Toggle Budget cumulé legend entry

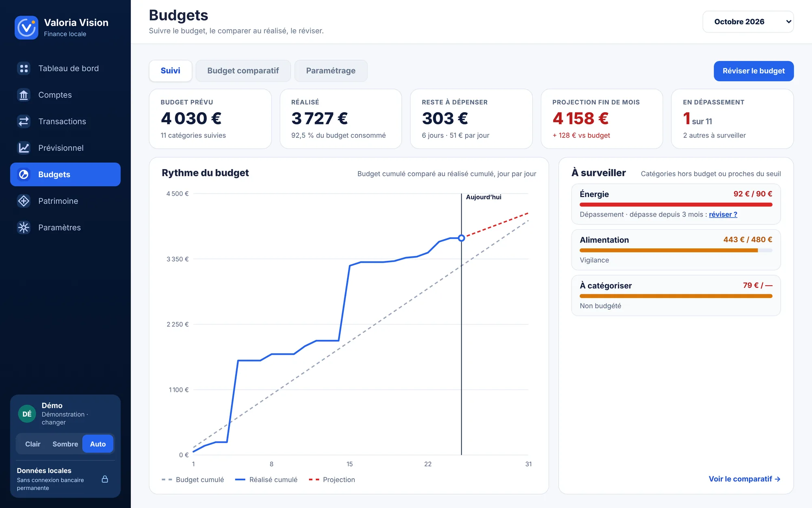pos(193,480)
